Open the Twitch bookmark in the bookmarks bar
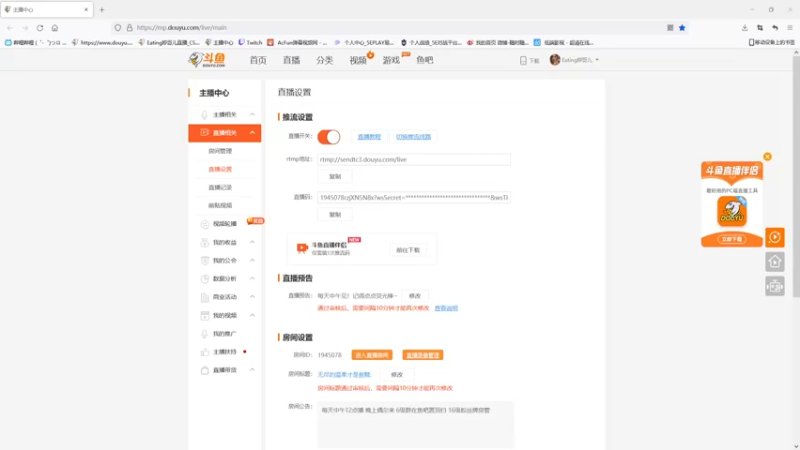 coord(250,42)
